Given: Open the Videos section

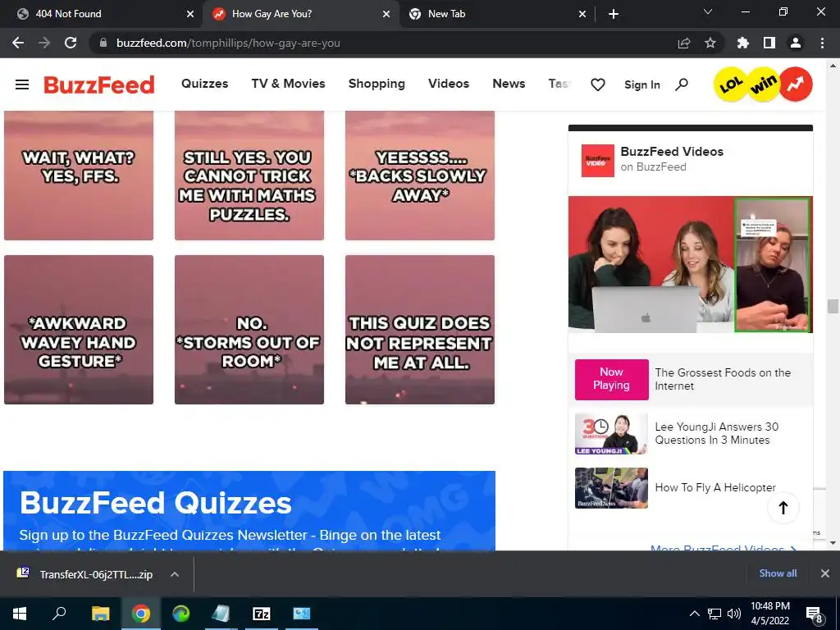Looking at the screenshot, I should point(449,84).
